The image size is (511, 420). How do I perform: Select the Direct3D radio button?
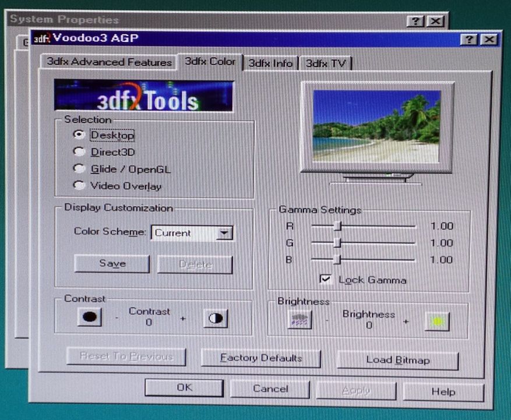tap(79, 151)
